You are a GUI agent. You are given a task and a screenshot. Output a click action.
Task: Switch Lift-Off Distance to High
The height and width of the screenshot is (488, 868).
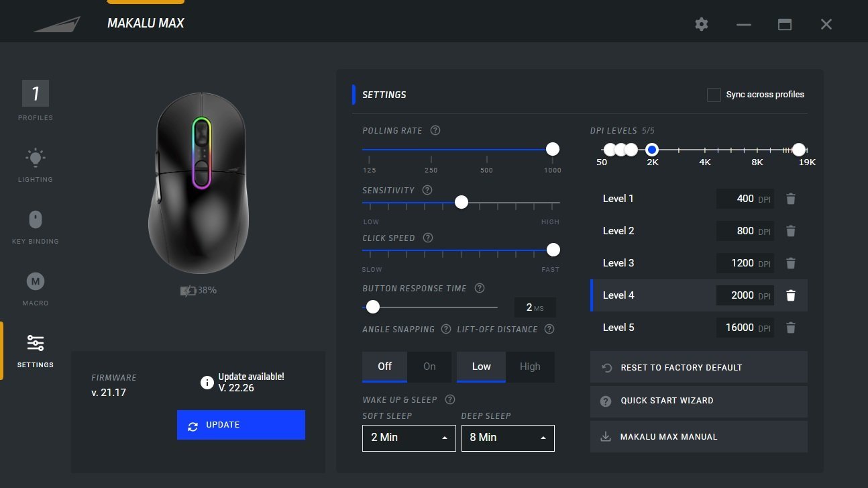click(x=530, y=367)
